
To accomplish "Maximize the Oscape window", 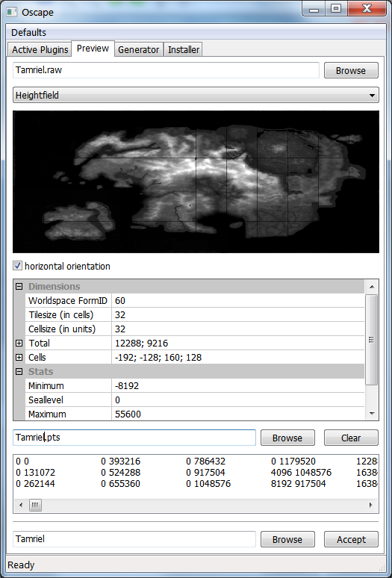I will (x=336, y=9).
